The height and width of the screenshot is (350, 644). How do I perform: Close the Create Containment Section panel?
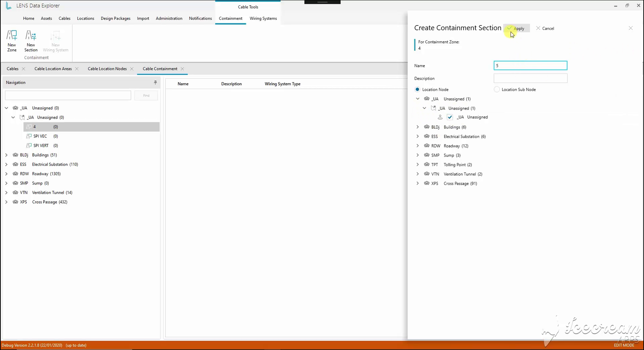(x=631, y=28)
